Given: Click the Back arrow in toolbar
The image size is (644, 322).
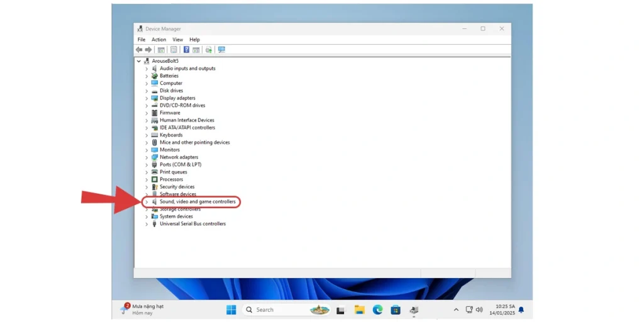Looking at the screenshot, I should point(139,50).
